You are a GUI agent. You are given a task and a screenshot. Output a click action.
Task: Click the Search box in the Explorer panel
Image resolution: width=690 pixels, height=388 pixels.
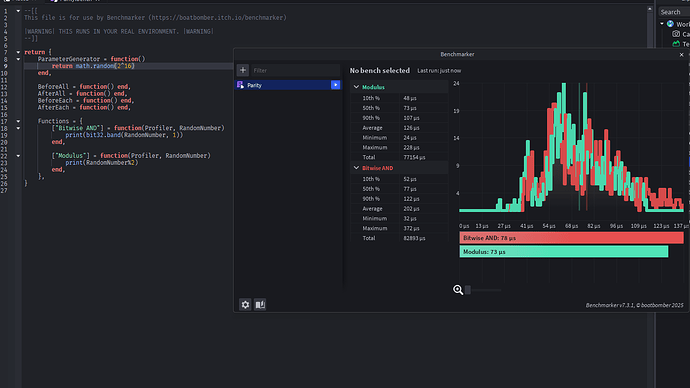[674, 12]
